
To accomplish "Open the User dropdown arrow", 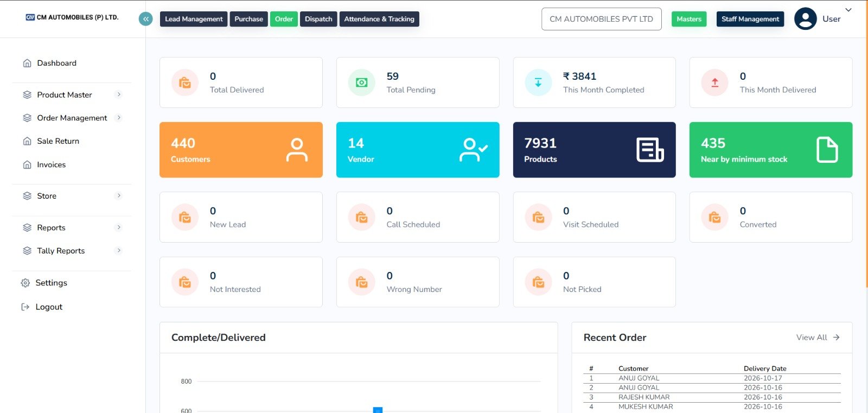I will pyautogui.click(x=848, y=10).
